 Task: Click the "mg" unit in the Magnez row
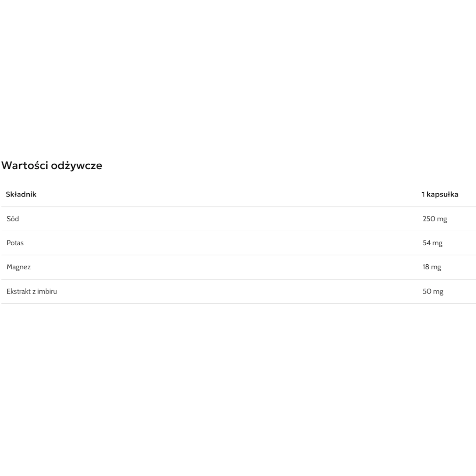[436, 267]
